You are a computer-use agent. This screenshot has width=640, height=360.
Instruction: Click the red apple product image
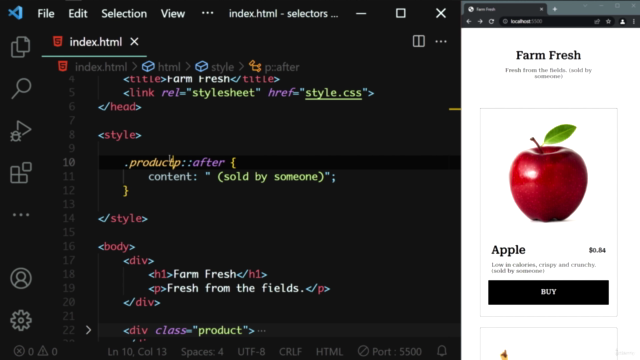click(548, 173)
